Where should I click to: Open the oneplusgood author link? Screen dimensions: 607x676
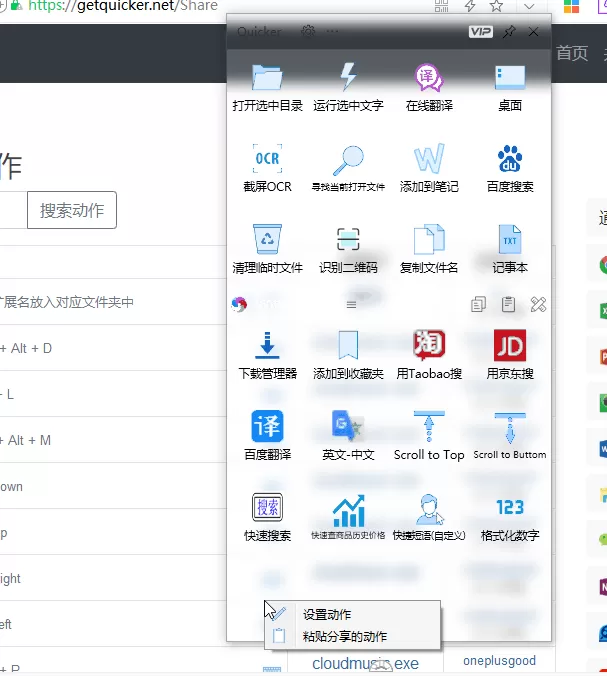pos(499,660)
